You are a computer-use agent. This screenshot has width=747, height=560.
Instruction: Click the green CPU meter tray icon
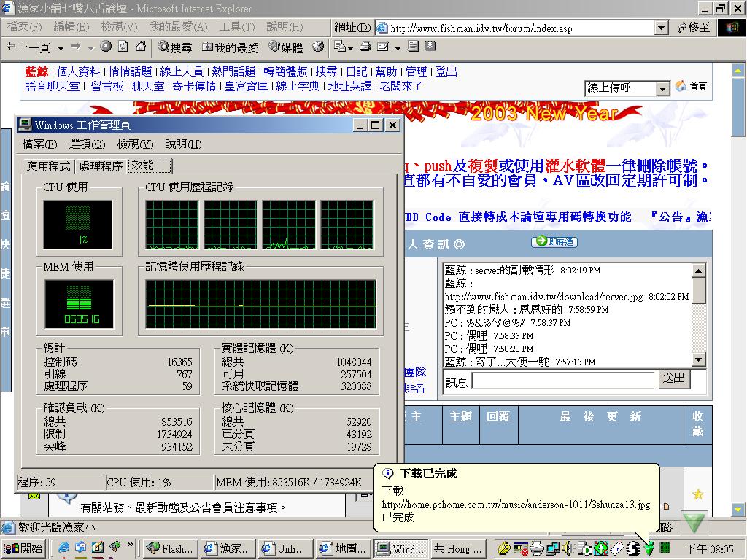click(x=665, y=548)
